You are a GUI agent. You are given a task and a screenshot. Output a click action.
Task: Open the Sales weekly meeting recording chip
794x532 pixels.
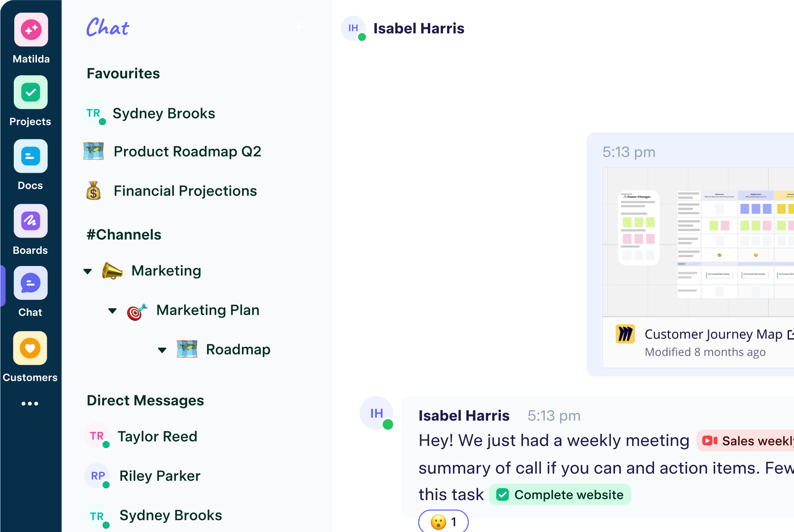[746, 441]
